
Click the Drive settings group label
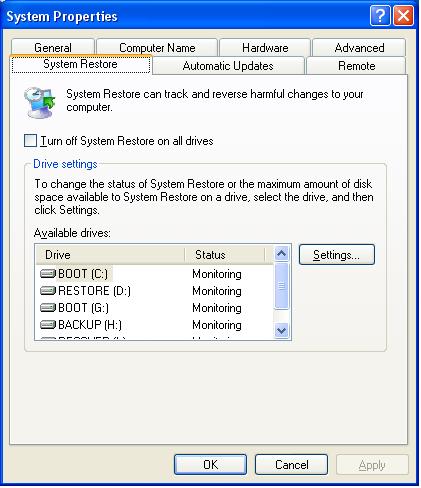[65, 164]
